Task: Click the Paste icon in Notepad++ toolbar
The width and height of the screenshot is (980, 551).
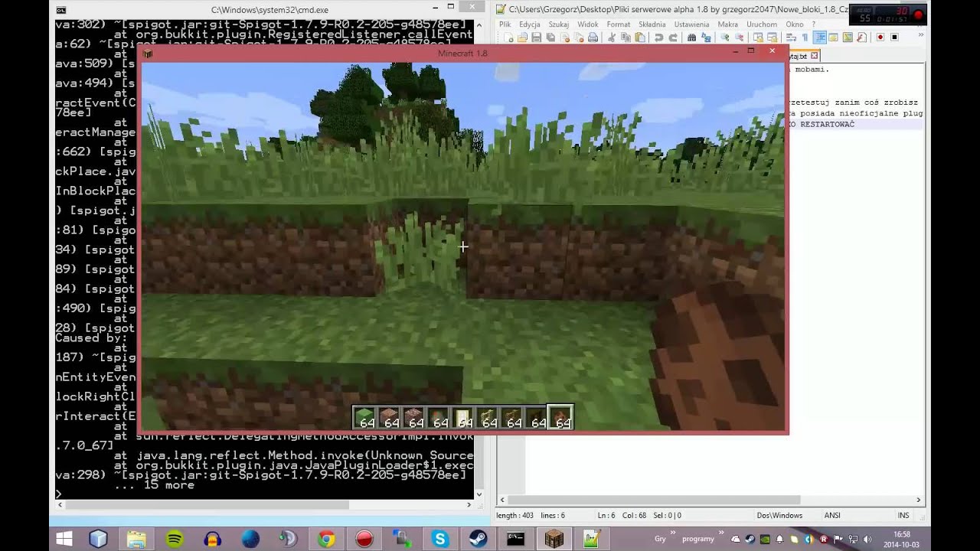Action: pos(640,37)
